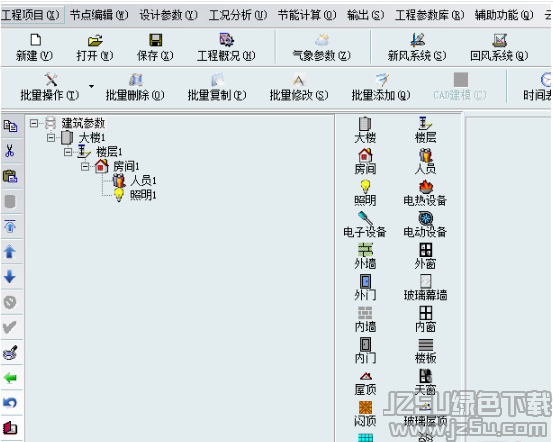Open 回风系统 return air system
553x442 pixels.
click(499, 47)
